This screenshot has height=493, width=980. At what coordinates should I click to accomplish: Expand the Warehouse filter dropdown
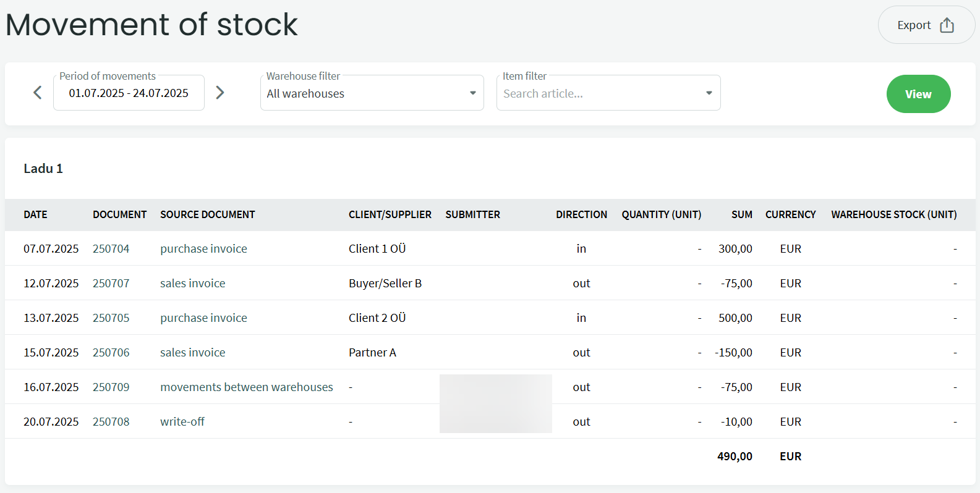(372, 93)
